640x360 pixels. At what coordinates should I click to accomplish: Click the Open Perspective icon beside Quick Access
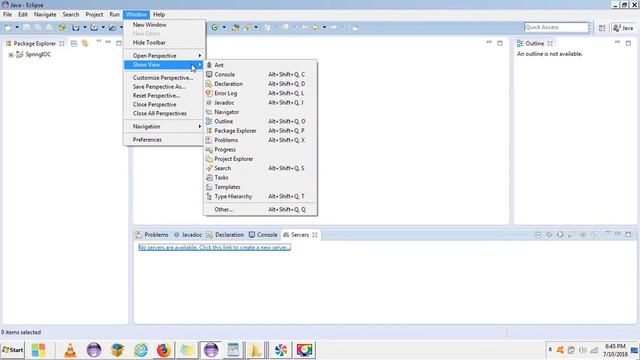602,28
